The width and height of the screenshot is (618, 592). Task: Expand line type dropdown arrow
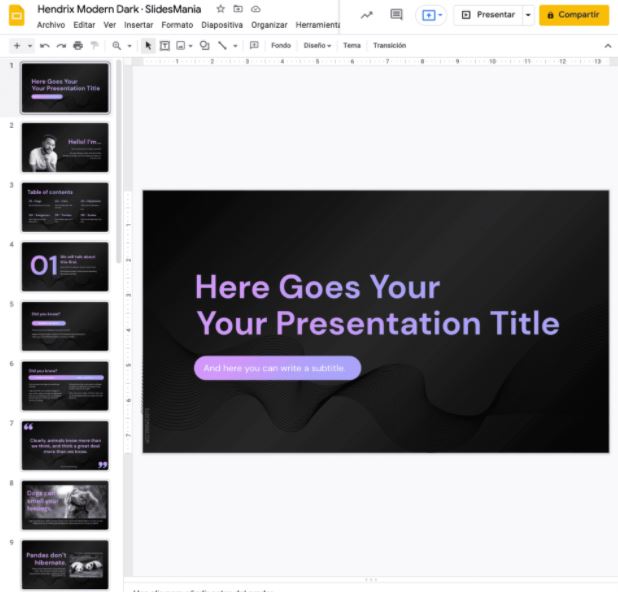[x=235, y=46]
